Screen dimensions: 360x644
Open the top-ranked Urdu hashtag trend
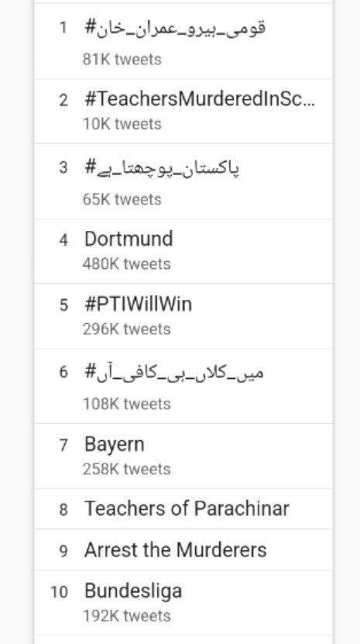point(183,41)
